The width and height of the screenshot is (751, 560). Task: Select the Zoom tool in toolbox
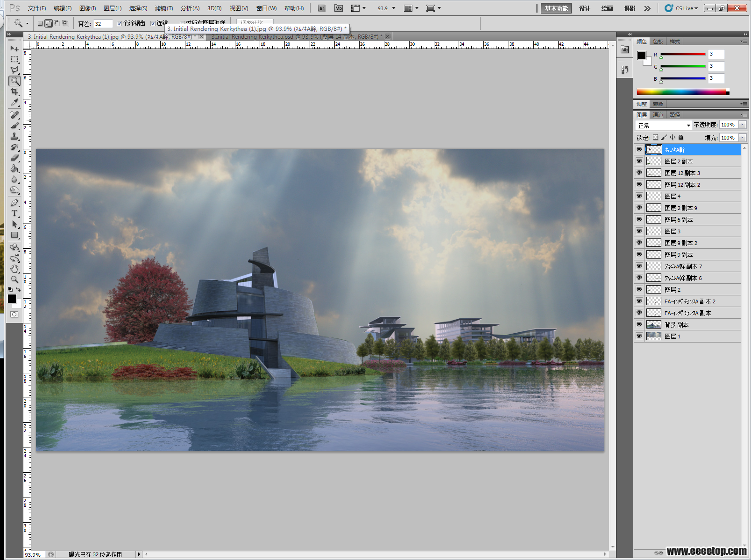pos(14,279)
